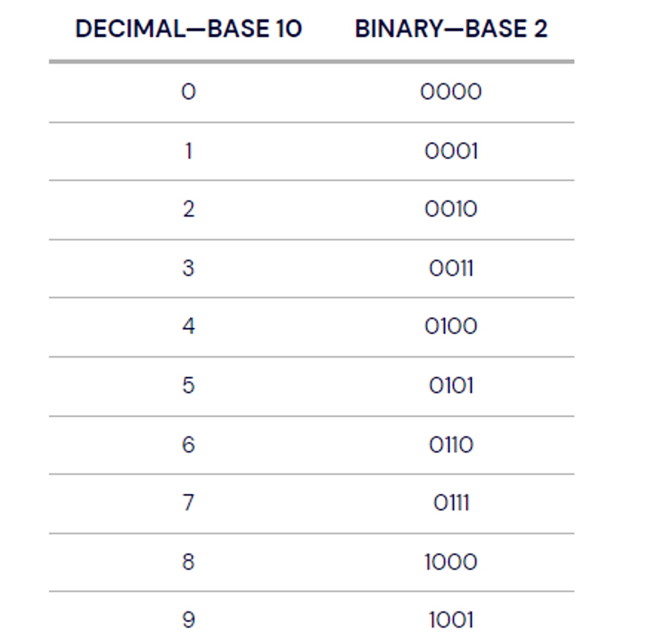This screenshot has width=662, height=644.
Task: Click the decimal number 7
Action: point(189,503)
